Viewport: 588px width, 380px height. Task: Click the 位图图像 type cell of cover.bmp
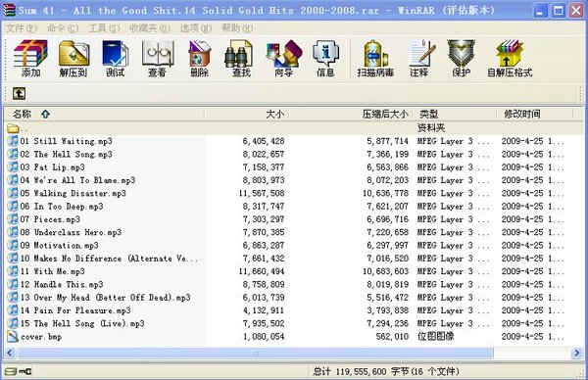click(436, 336)
